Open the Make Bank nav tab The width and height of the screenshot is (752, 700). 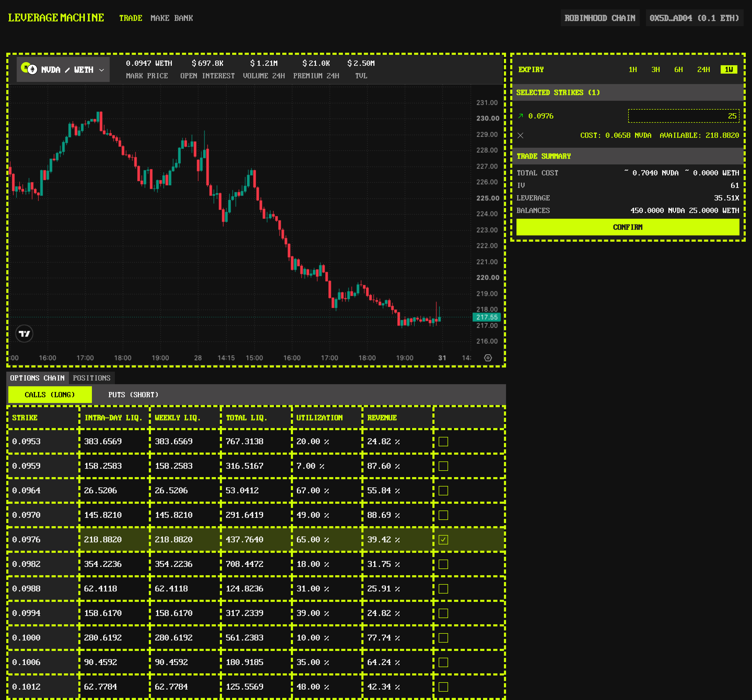[172, 18]
